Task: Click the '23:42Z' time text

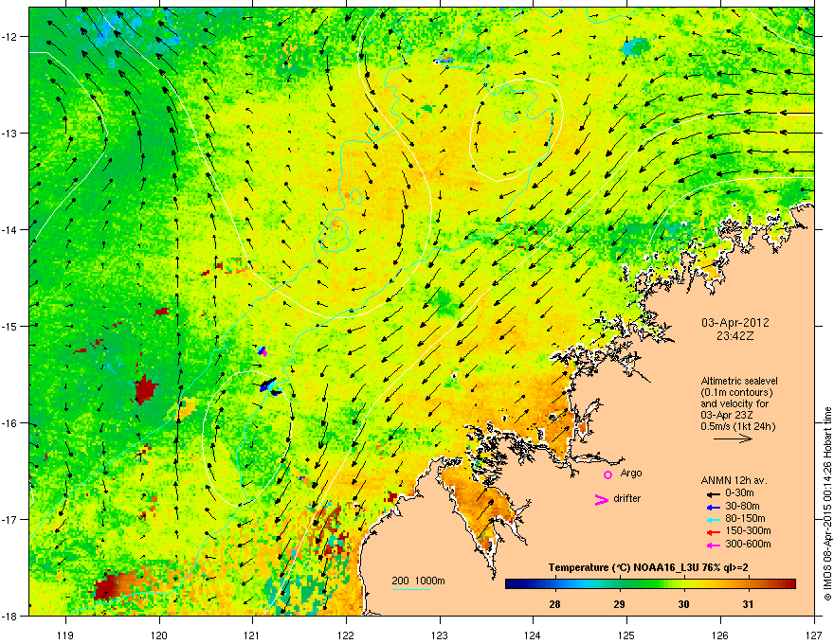Action: click(x=735, y=336)
